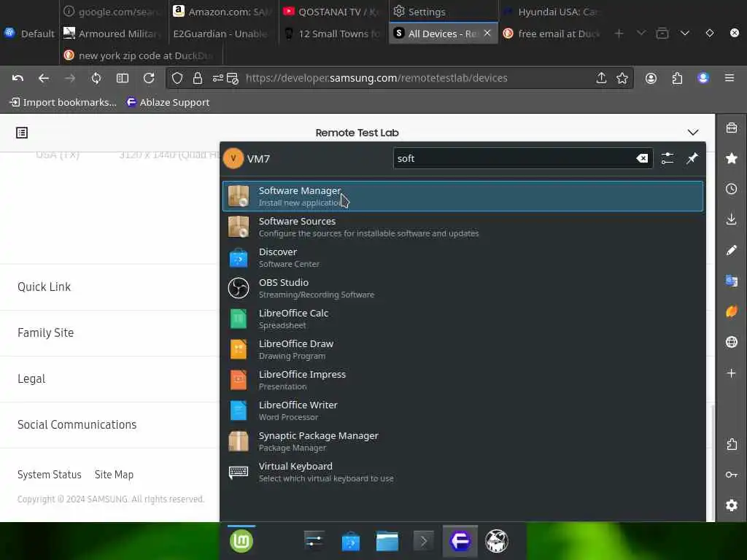Viewport: 747px width, 560px height.
Task: Switch to 12 Small Towns tab
Action: click(x=332, y=34)
